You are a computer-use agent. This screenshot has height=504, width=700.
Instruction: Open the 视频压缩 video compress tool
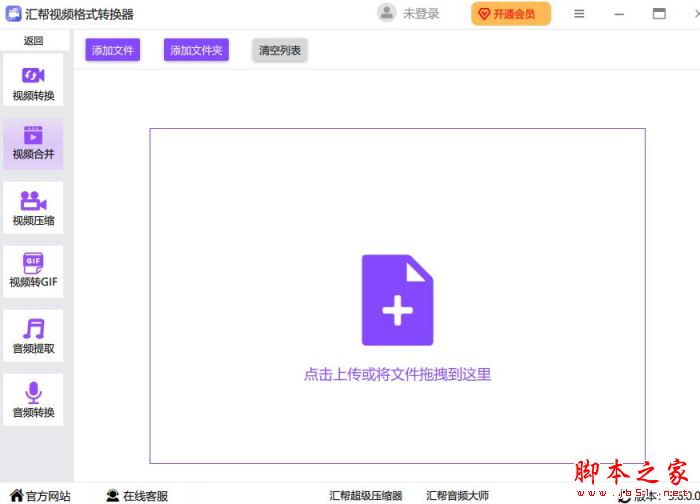(x=33, y=208)
